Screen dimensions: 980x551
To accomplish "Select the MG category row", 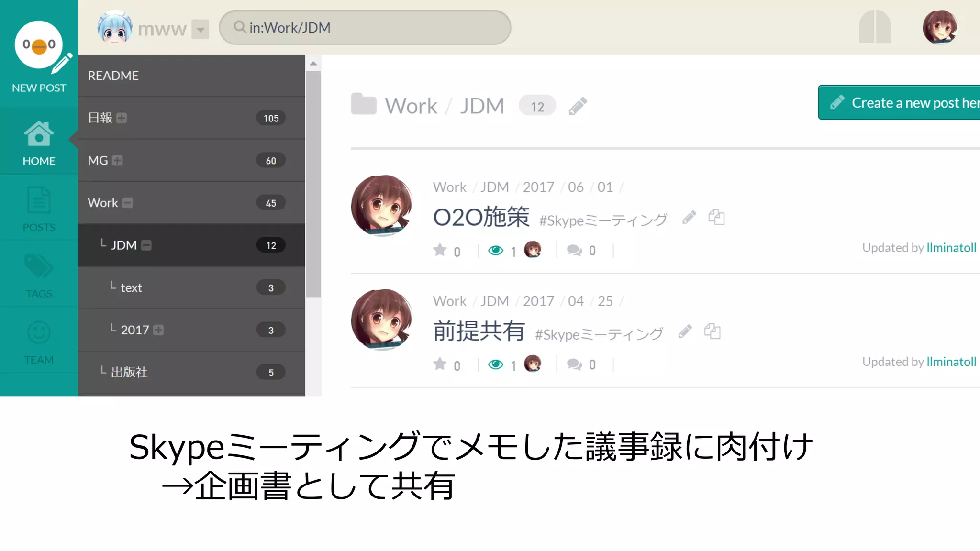I will [191, 161].
